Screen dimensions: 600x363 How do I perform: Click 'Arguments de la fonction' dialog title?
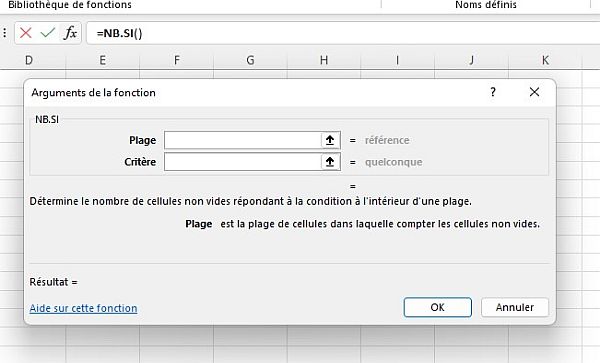point(93,93)
